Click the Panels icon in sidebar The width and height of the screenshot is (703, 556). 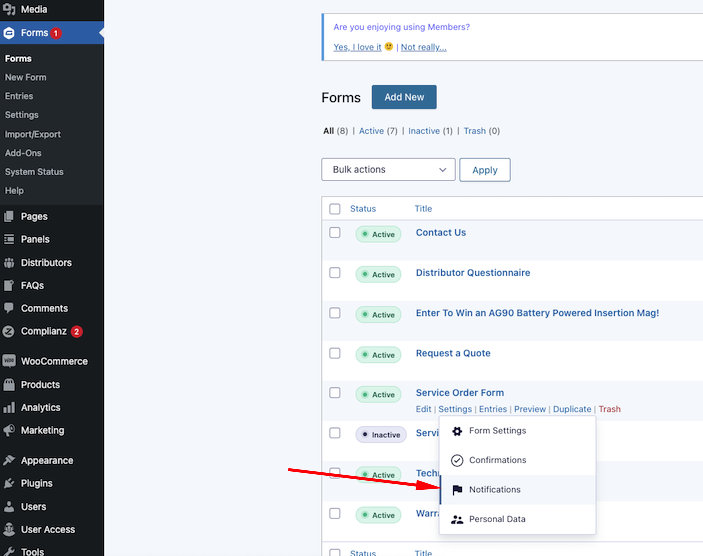point(9,239)
